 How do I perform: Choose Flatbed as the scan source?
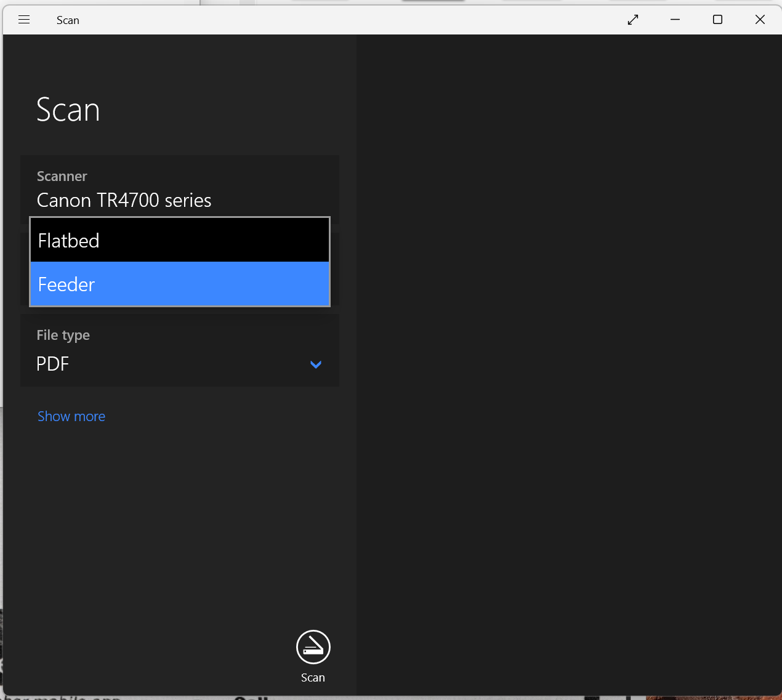tap(68, 240)
